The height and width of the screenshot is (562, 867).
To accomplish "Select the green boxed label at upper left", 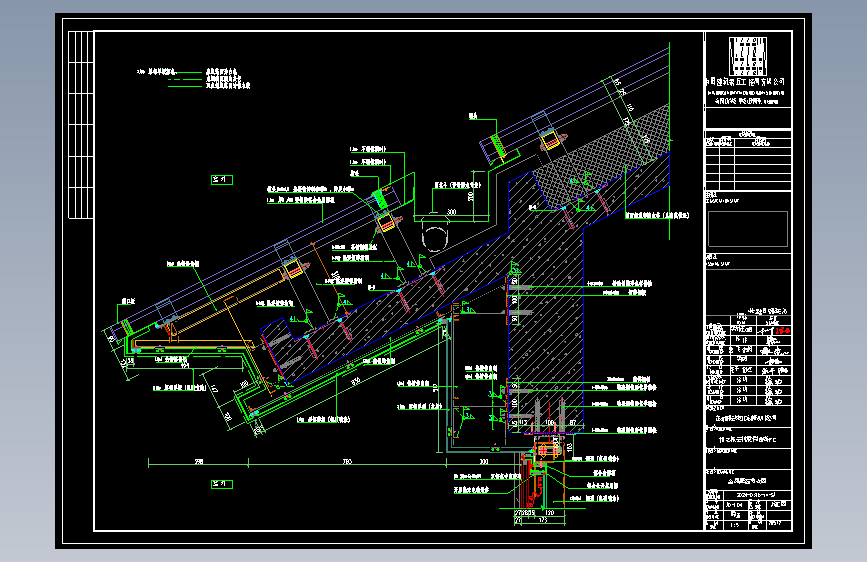I will coord(222,180).
